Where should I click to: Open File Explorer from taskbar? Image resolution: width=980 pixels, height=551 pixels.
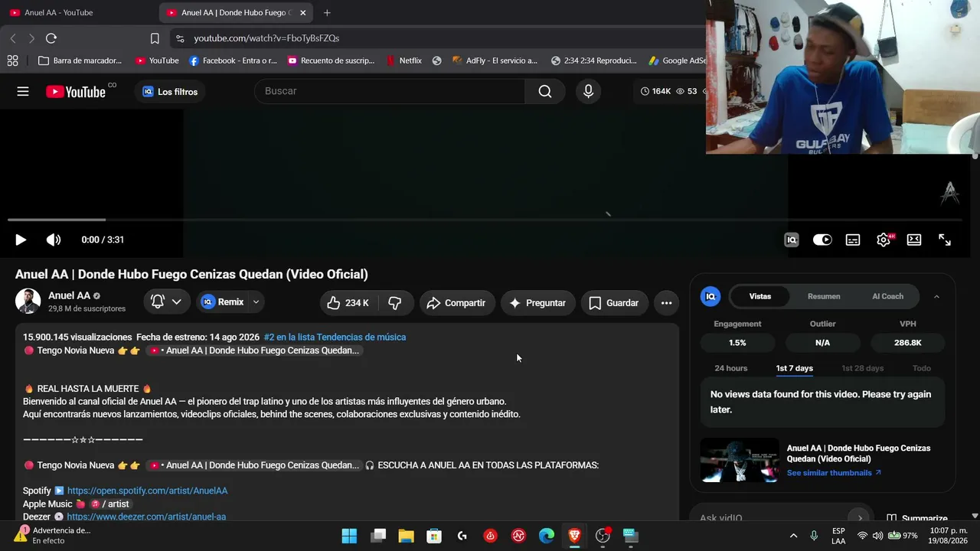click(x=406, y=536)
